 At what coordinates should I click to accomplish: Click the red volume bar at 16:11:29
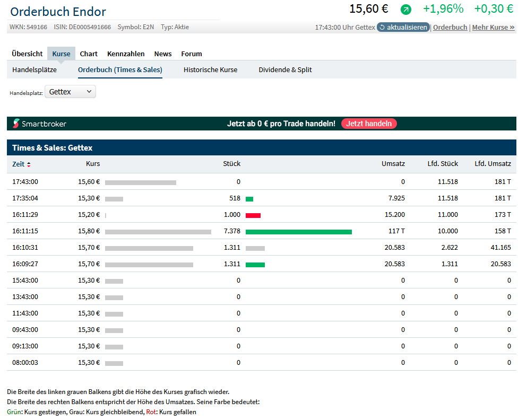(253, 215)
